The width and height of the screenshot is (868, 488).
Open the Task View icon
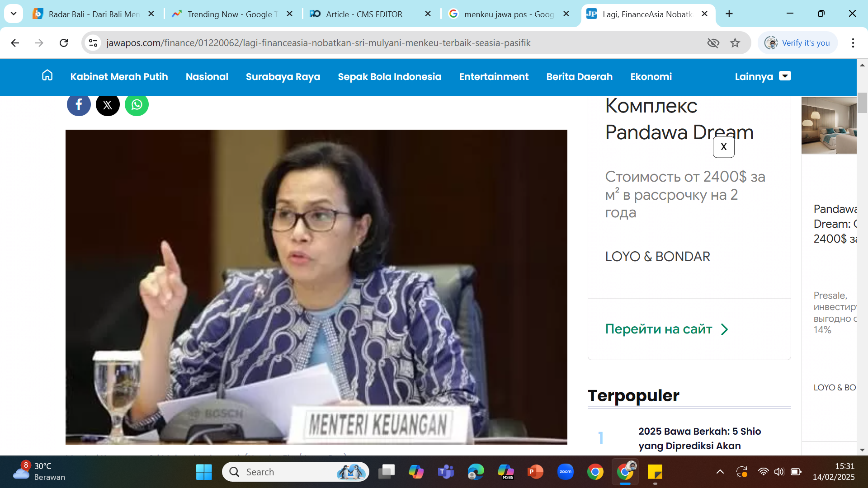386,472
